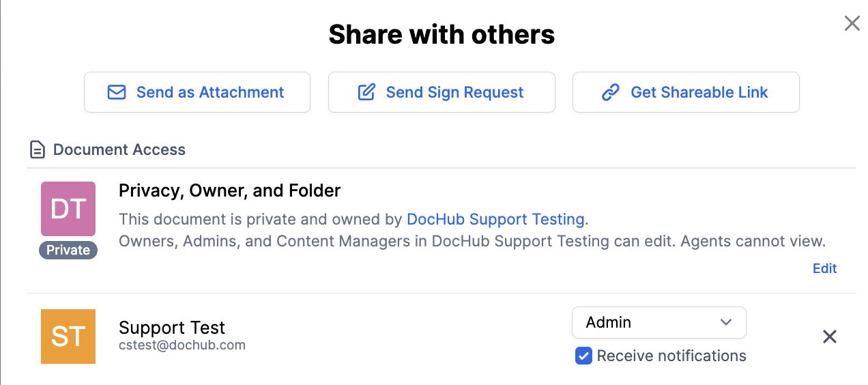Click the Get Shareable Link button
The height and width of the screenshot is (385, 868).
click(686, 92)
